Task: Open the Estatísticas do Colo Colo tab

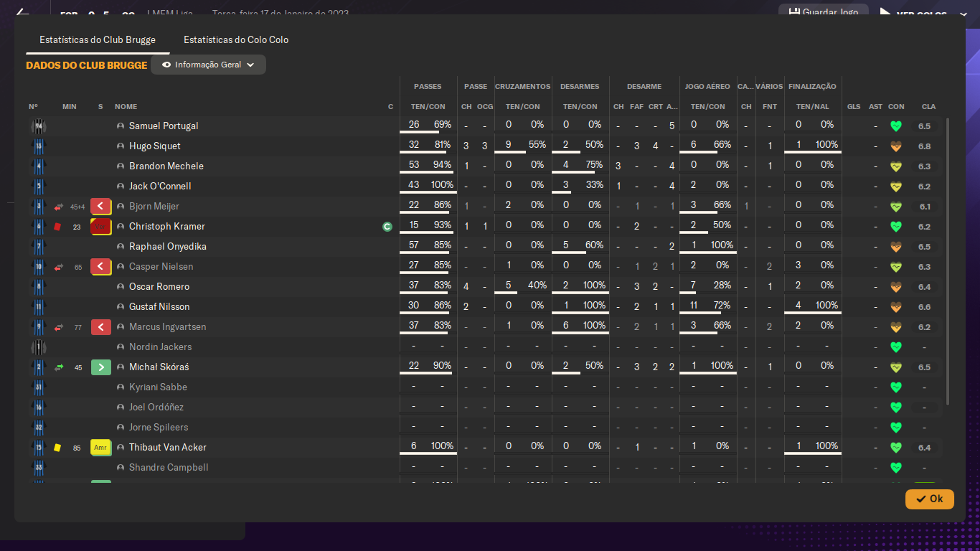Action: tap(236, 39)
